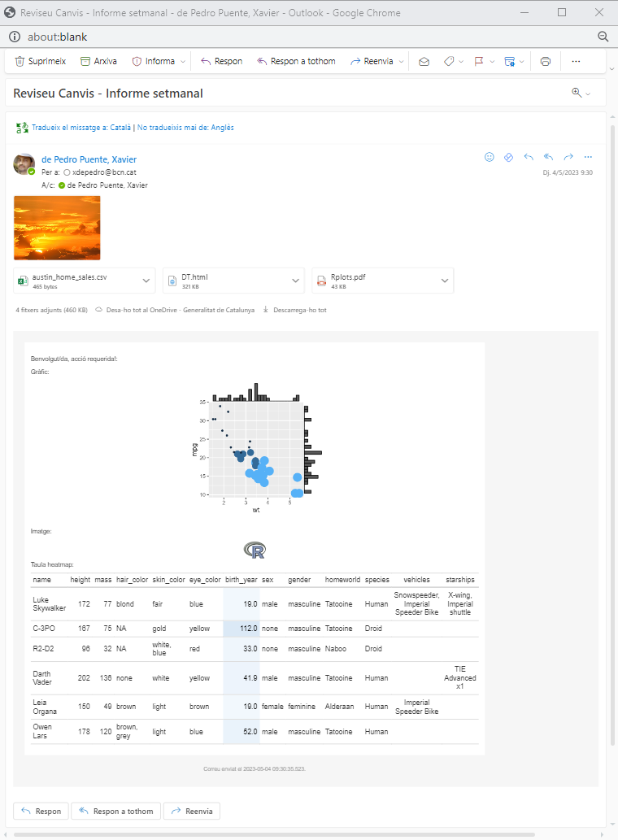The image size is (618, 840).
Task: Click Arxiva in the toolbar
Action: (x=98, y=61)
